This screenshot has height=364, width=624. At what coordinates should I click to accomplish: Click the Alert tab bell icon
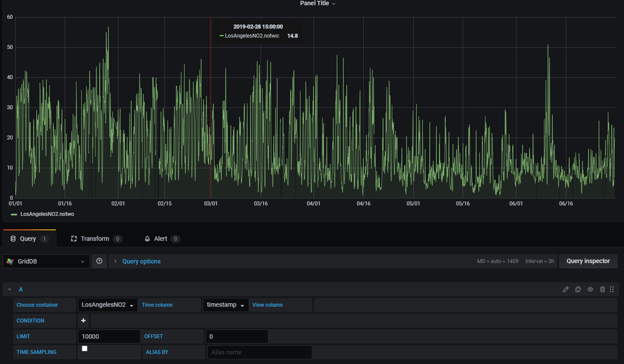147,239
